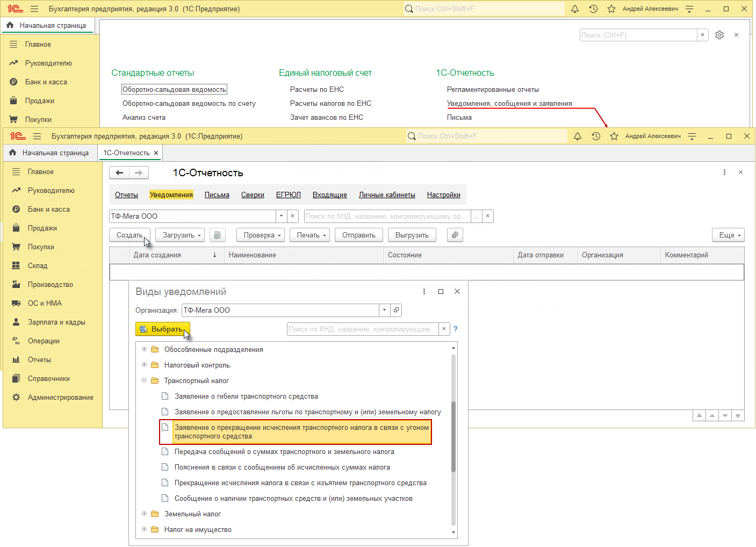
Task: Click vertical scrollbar in notification types list
Action: pos(453,438)
